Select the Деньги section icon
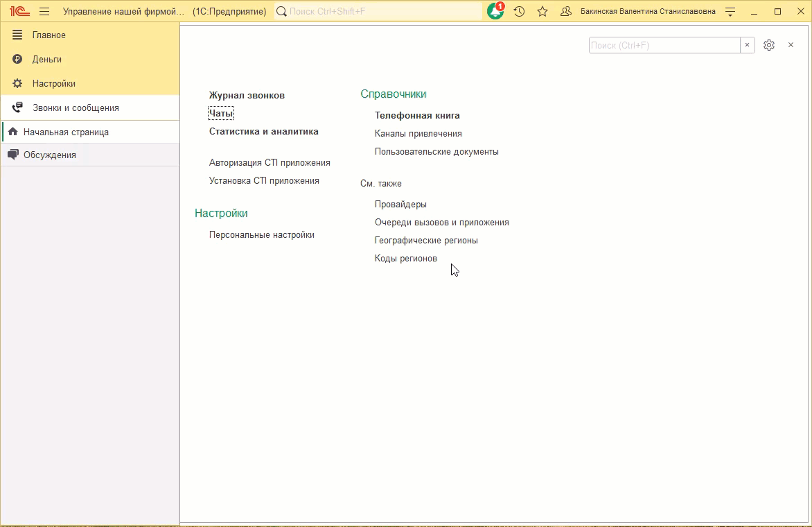 click(x=15, y=59)
